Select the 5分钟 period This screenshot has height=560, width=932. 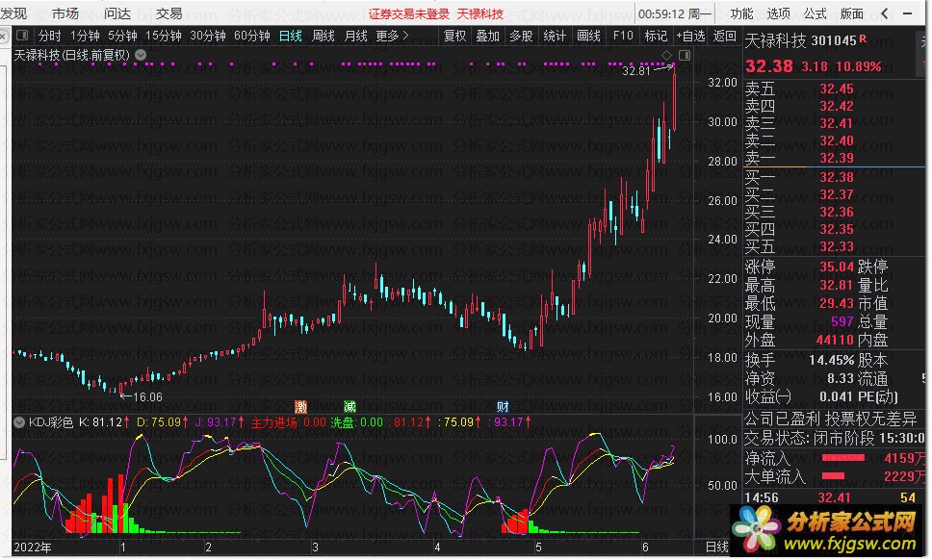(122, 36)
